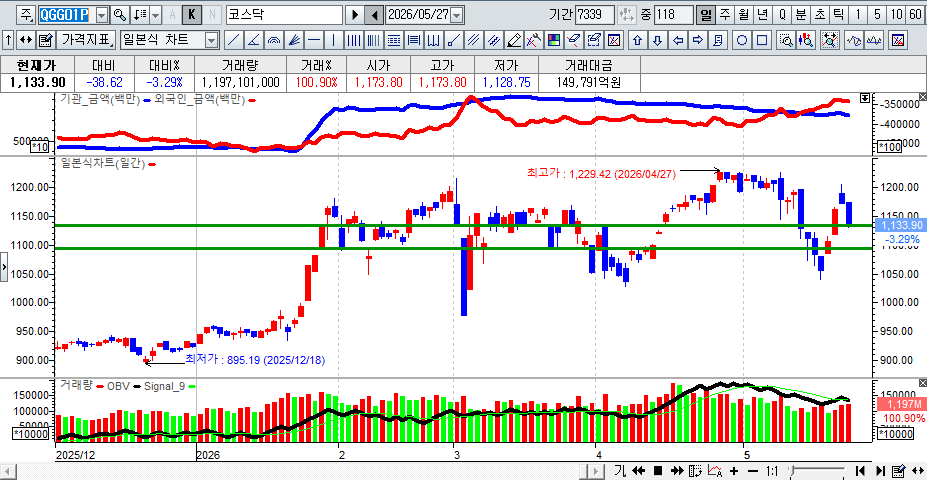Select the angle line drawing tool
This screenshot has width=927, height=480.
254,40
